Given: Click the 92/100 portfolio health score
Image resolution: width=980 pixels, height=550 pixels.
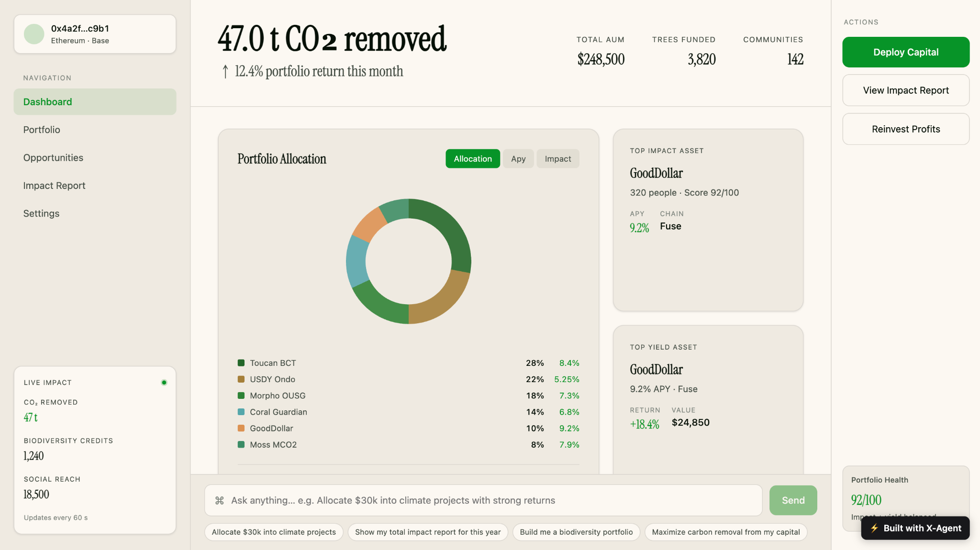Looking at the screenshot, I should (866, 500).
